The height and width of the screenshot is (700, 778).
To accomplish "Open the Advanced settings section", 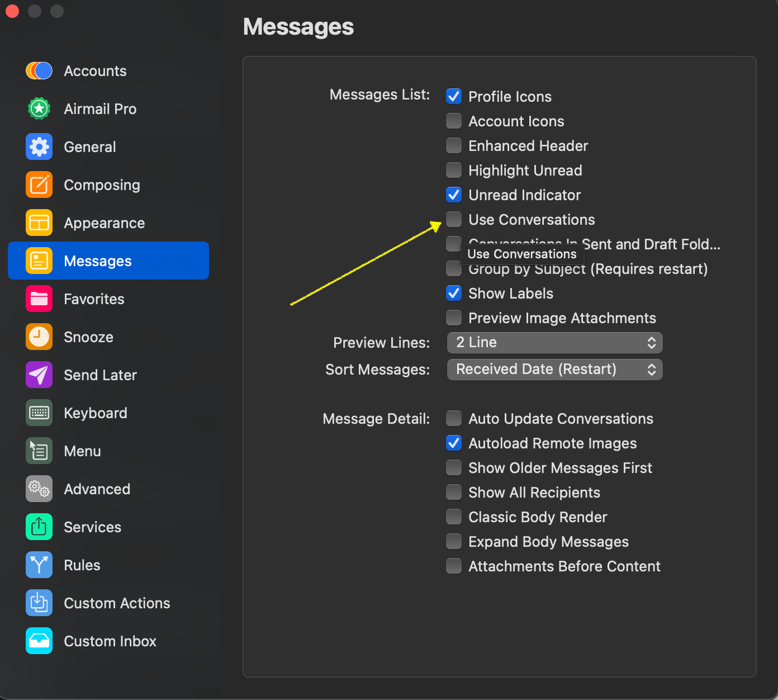I will coord(97,489).
